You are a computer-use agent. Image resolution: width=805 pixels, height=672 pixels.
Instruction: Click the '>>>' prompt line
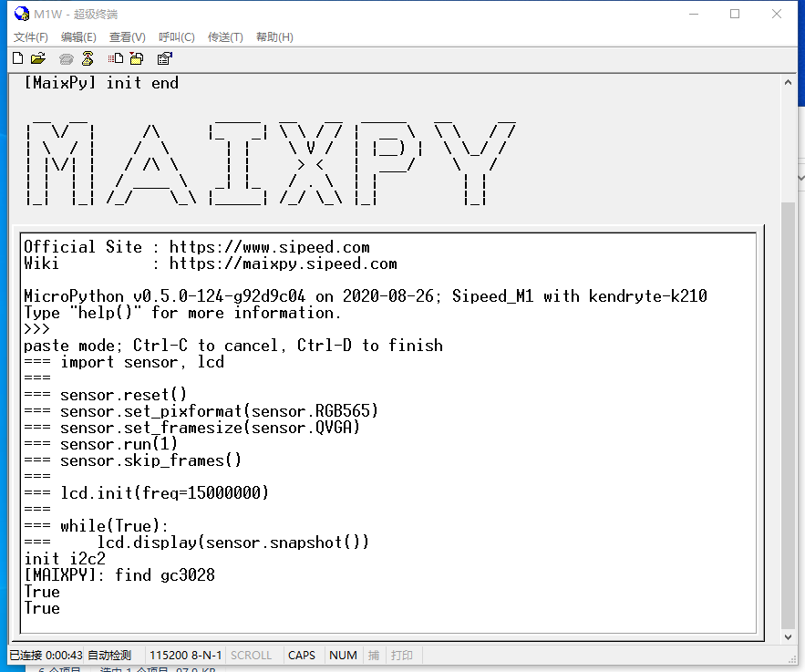pyautogui.click(x=37, y=329)
